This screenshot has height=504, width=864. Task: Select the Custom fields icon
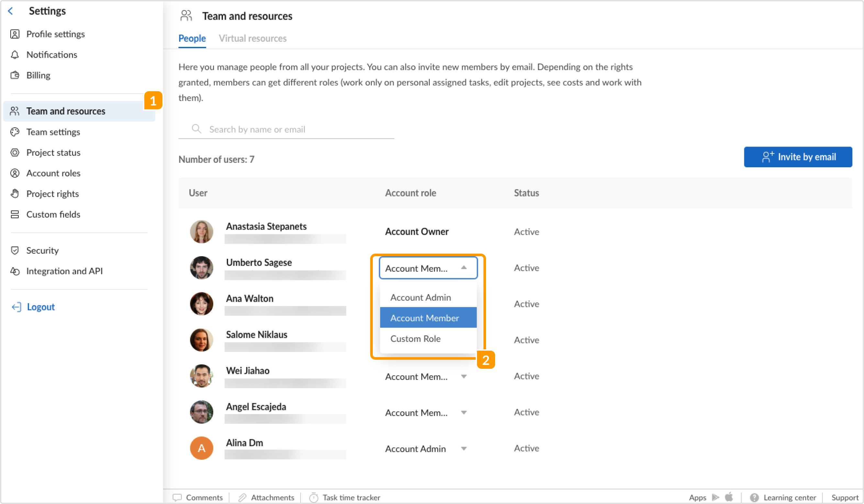pyautogui.click(x=15, y=214)
